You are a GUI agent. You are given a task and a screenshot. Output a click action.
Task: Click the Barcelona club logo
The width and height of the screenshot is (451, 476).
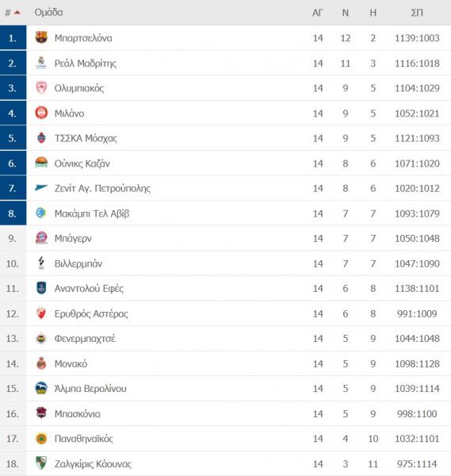[41, 37]
